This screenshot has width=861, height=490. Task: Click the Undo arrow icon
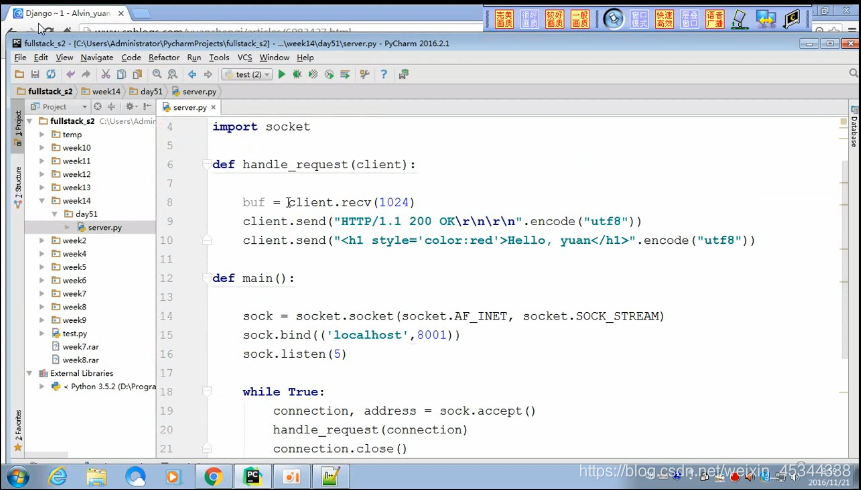[x=70, y=74]
